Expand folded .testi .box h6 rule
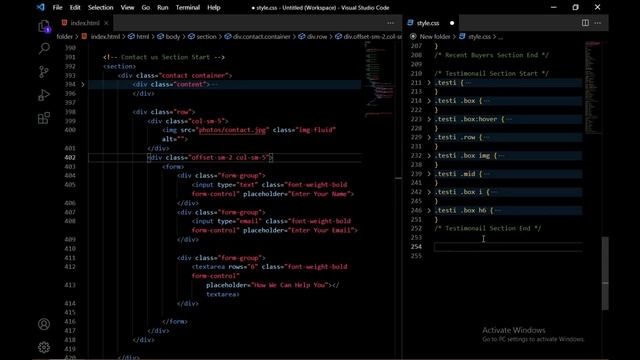This screenshot has width=640, height=360. (429, 210)
